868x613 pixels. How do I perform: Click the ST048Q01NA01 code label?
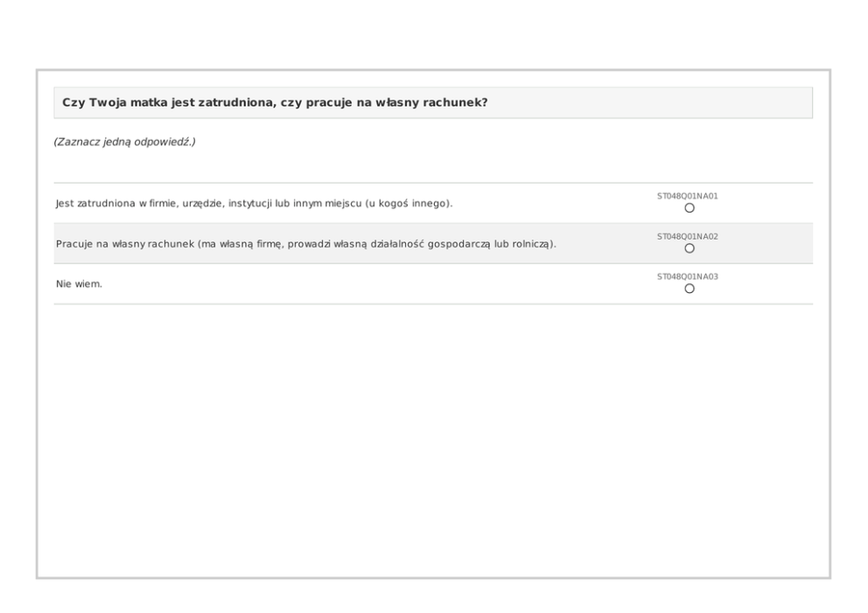pyautogui.click(x=688, y=197)
